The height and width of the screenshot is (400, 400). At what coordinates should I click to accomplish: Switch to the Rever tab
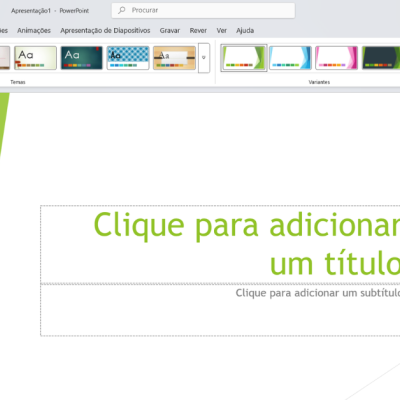click(x=198, y=31)
